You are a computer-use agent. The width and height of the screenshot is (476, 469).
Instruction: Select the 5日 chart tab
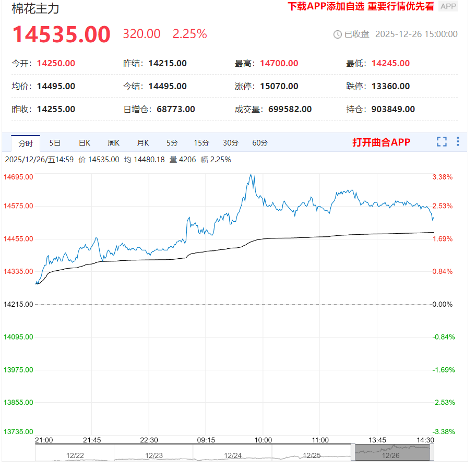click(x=55, y=143)
